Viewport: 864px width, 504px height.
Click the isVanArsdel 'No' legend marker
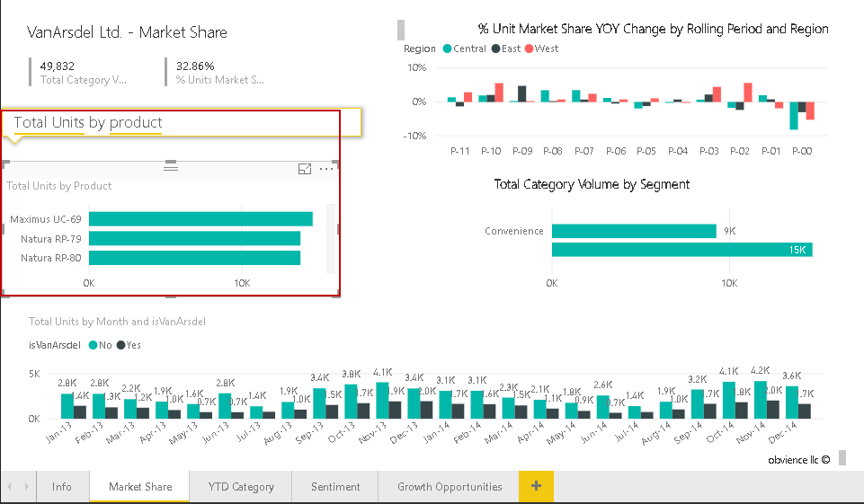pyautogui.click(x=93, y=345)
